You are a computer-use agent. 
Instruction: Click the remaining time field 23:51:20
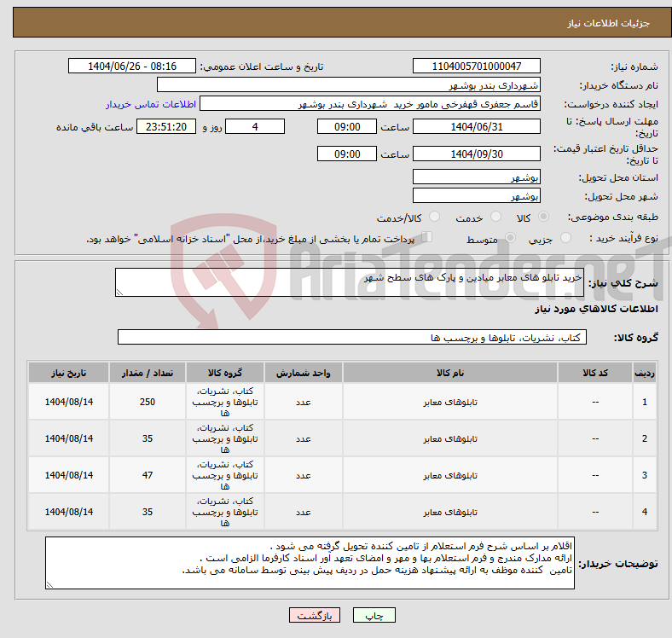pos(166,126)
